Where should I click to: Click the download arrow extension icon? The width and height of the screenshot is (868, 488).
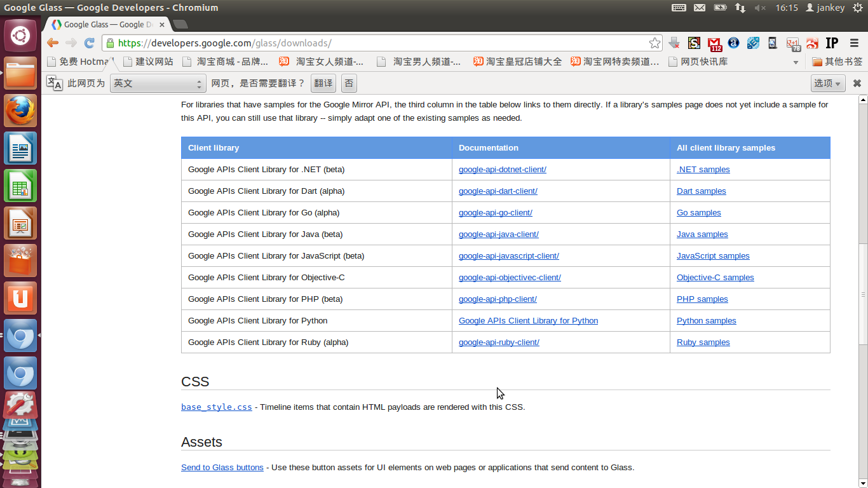674,43
